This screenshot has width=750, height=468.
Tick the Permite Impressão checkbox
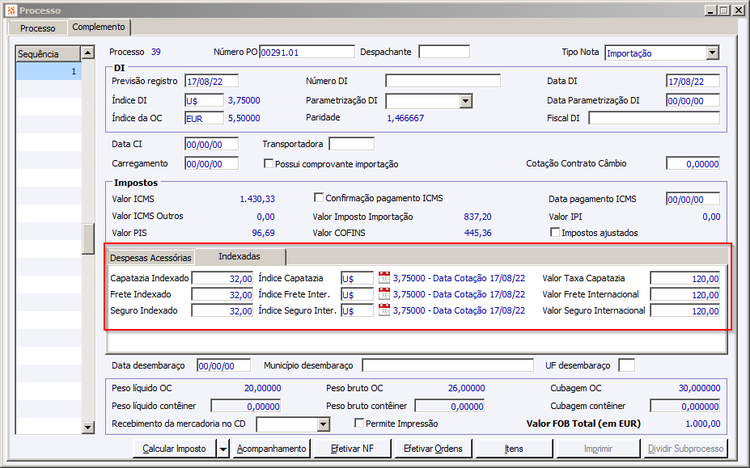pos(357,424)
